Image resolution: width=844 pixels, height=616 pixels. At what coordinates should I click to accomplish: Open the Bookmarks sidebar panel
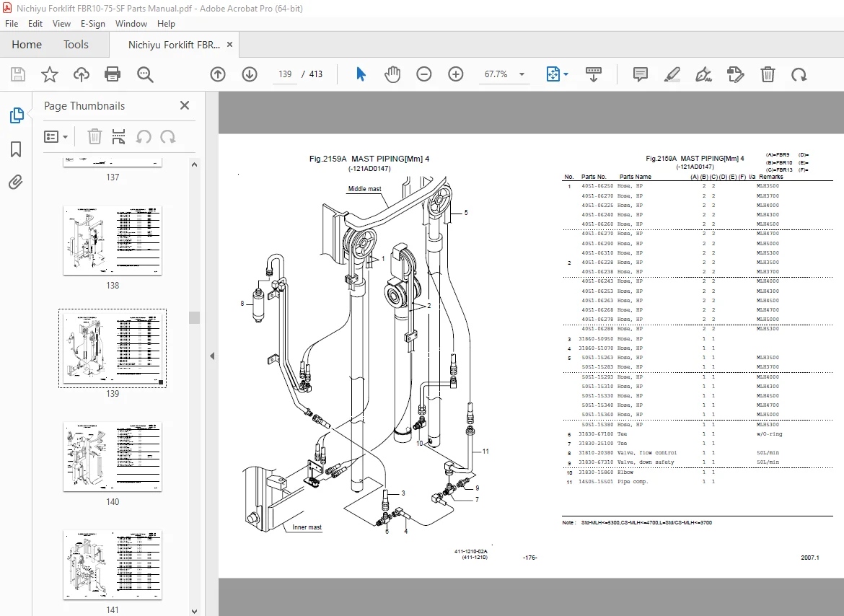coord(16,149)
